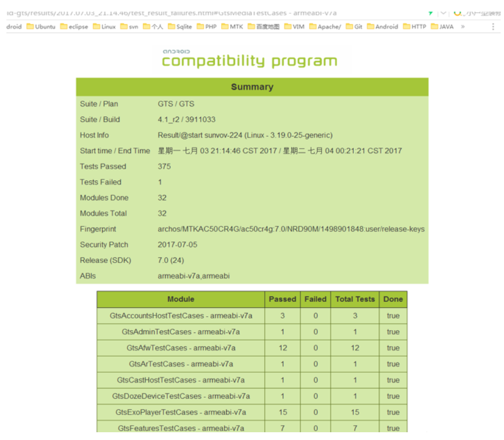504x440 pixels.
Task: Open the browser three-dot menu
Action: pyautogui.click(x=493, y=26)
